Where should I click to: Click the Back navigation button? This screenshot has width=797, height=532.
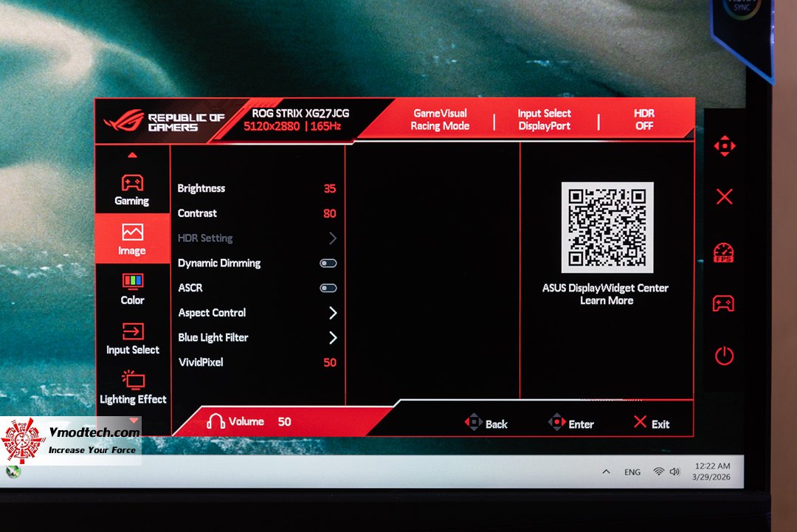(x=486, y=424)
